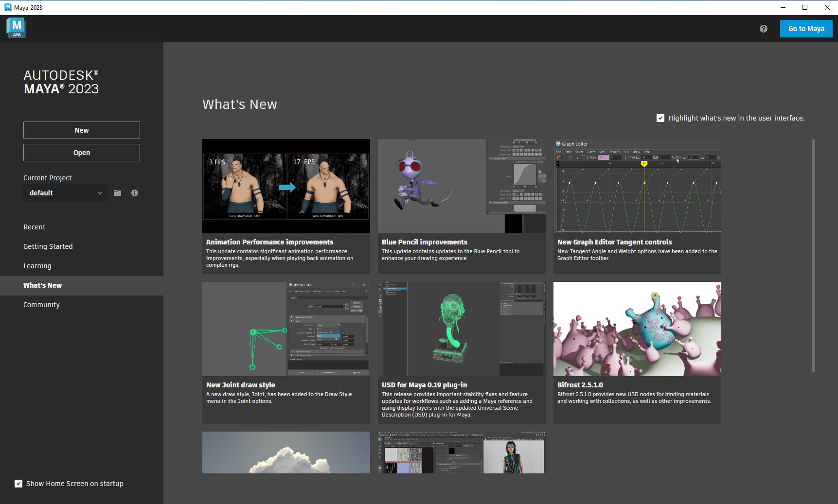The height and width of the screenshot is (504, 838).
Task: Open the woman model viewport thumbnail card
Action: click(462, 452)
